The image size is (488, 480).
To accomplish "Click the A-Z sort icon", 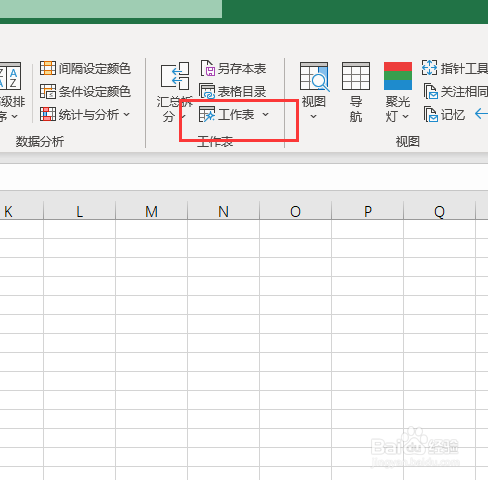I will [x=10, y=76].
